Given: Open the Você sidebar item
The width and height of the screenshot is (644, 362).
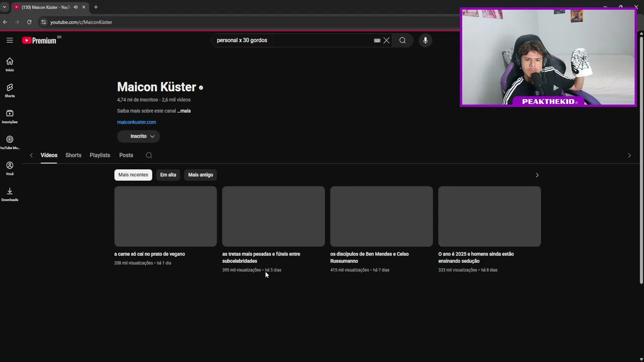Looking at the screenshot, I should pyautogui.click(x=10, y=168).
